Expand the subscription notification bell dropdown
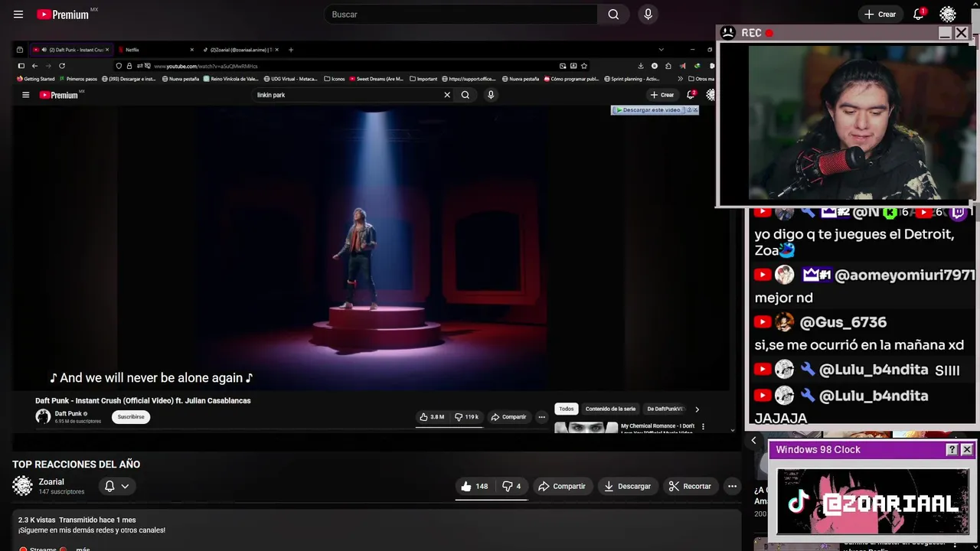 click(x=116, y=486)
